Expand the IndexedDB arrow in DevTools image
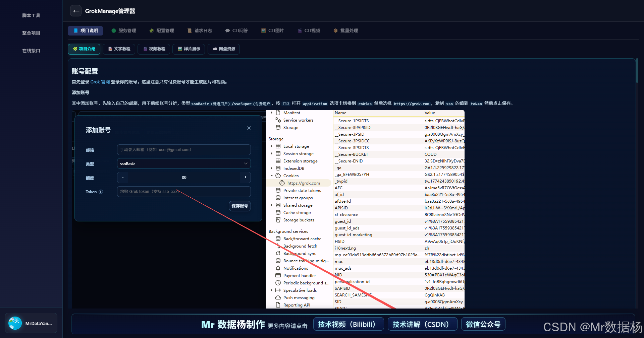The image size is (644, 338). (272, 168)
